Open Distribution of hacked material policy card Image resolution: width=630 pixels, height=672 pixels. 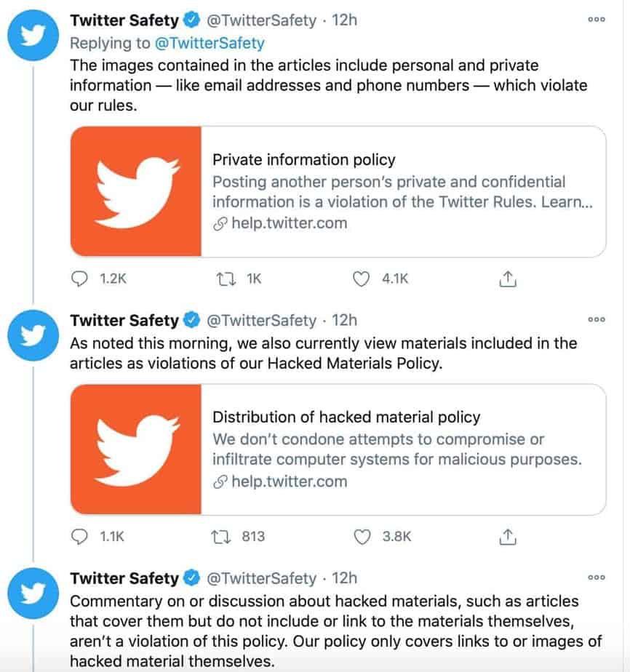click(338, 449)
